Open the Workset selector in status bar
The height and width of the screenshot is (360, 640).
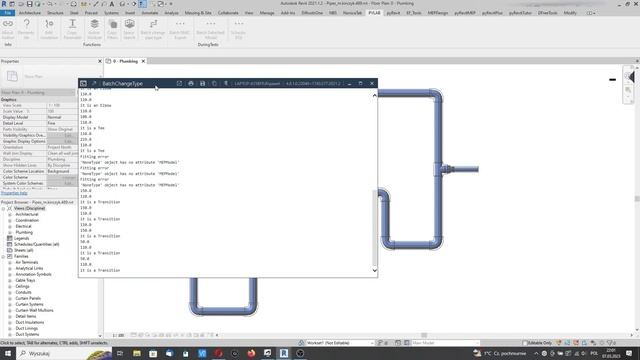click(x=339, y=343)
